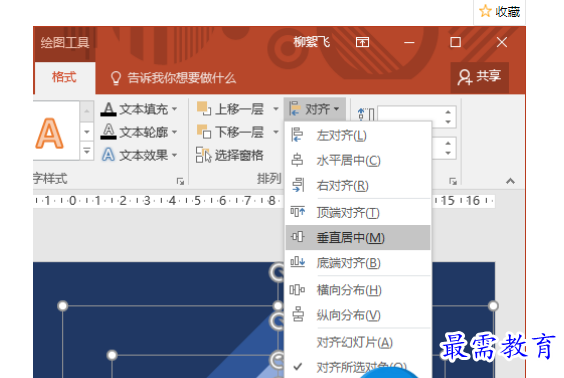Screen dimensions: 564x378
Task: Click the Align Bottom icon
Action: point(297,262)
